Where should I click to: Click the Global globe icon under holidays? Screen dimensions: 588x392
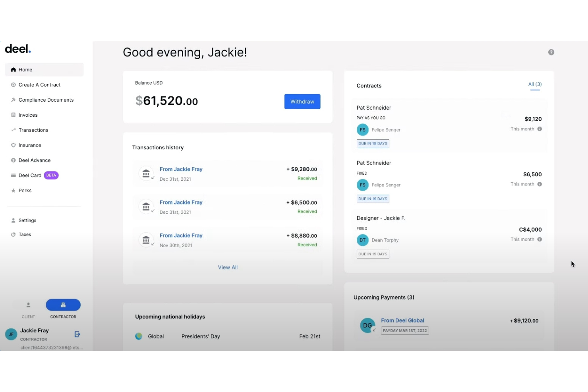pos(139,336)
